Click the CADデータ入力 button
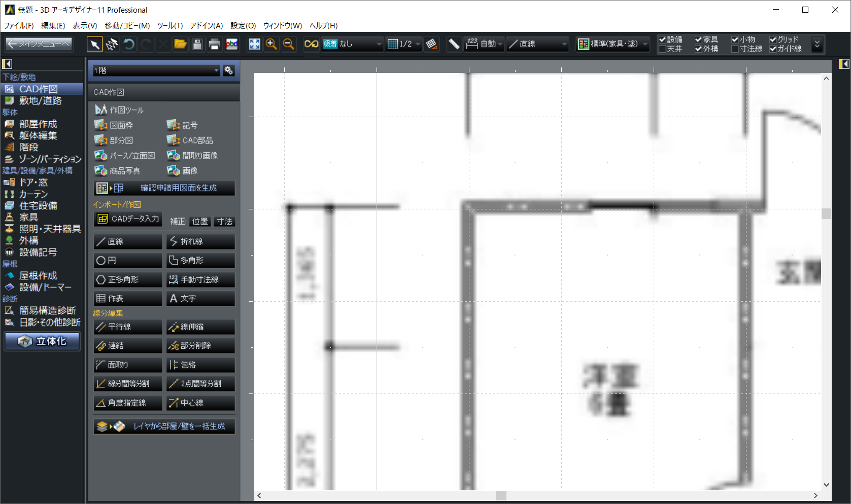The height and width of the screenshot is (504, 851). pyautogui.click(x=128, y=219)
